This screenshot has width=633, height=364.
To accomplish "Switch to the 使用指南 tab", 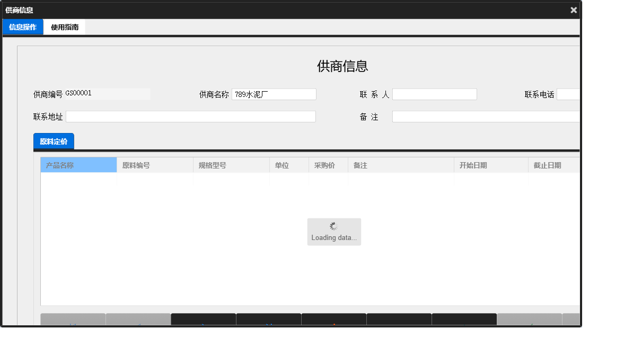I will point(64,26).
